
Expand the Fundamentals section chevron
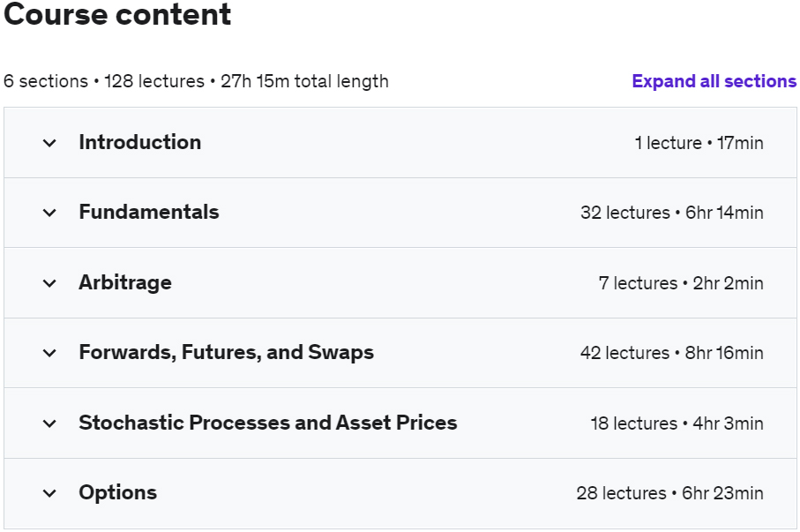point(49,213)
